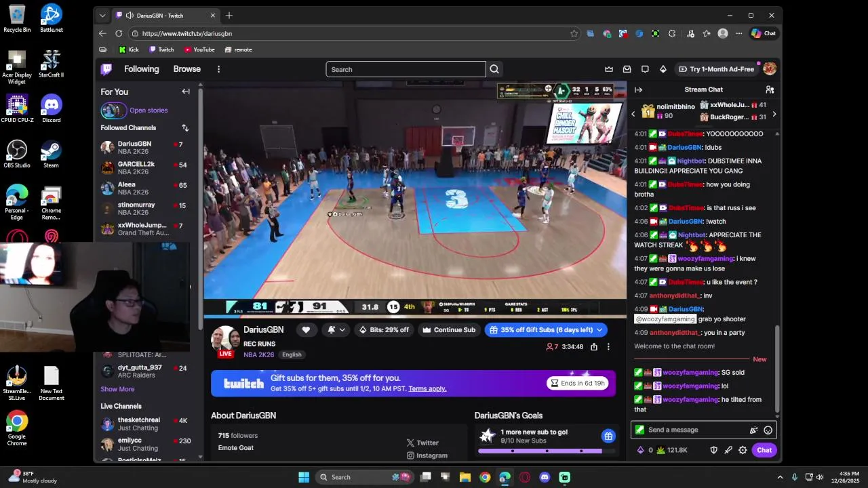Sort the Followed Channels list

point(185,127)
